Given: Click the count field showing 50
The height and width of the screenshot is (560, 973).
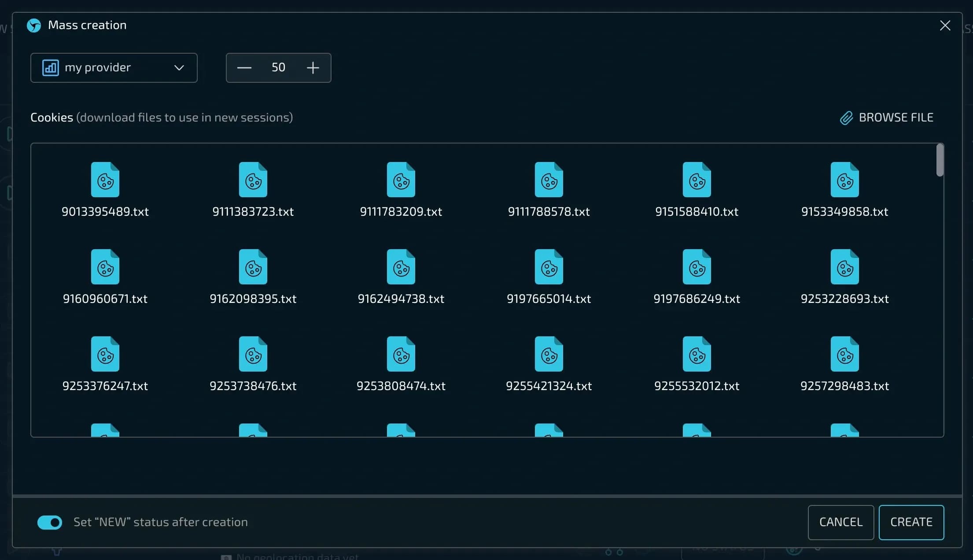Looking at the screenshot, I should 278,68.
